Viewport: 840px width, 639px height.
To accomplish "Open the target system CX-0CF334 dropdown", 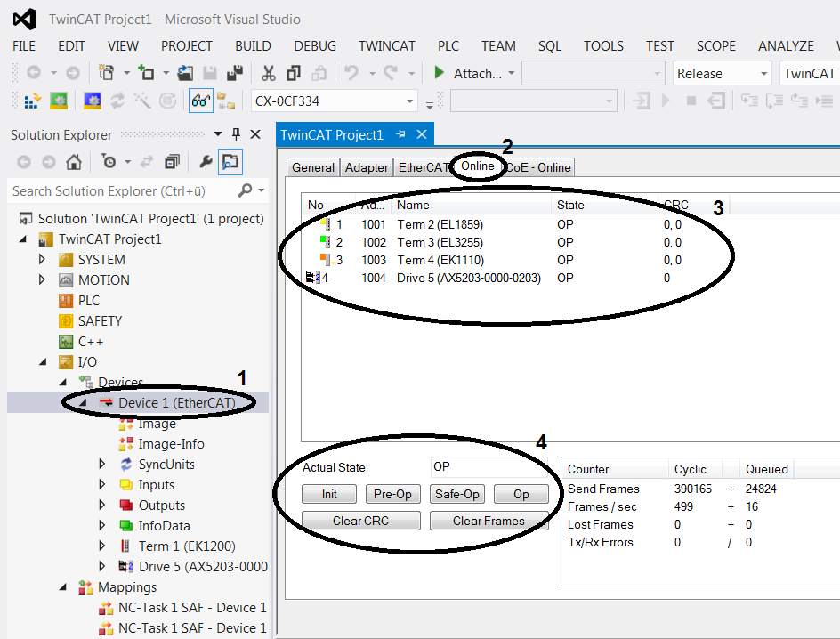I will click(410, 101).
